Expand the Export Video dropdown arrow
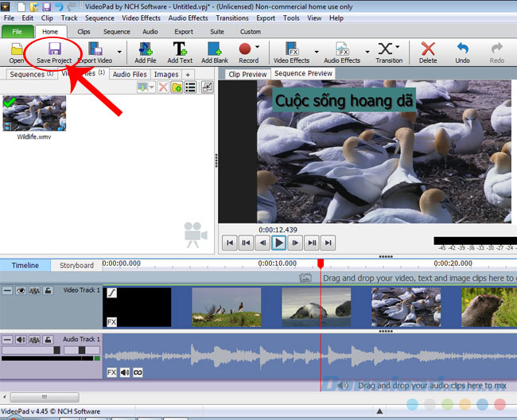This screenshot has height=420, width=517. click(120, 52)
